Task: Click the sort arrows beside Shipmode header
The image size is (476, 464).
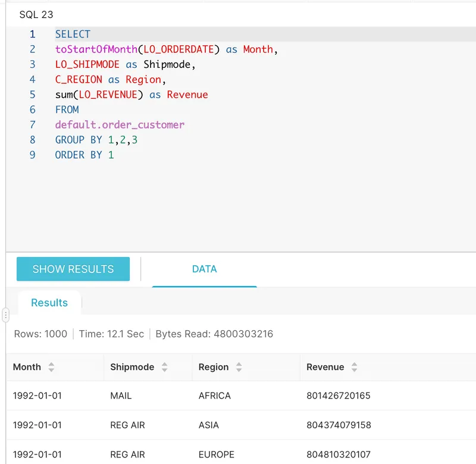Action: coord(165,367)
